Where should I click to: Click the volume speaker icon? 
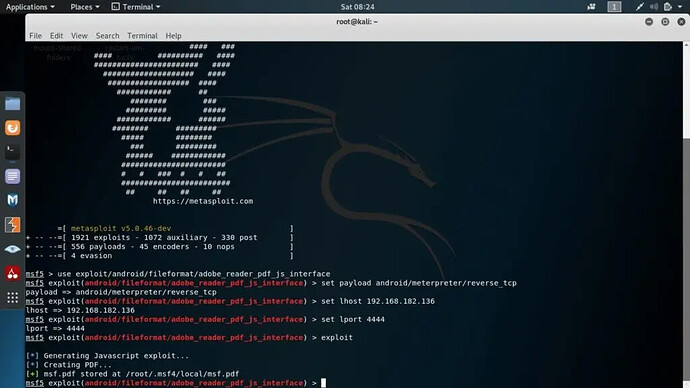click(x=654, y=7)
